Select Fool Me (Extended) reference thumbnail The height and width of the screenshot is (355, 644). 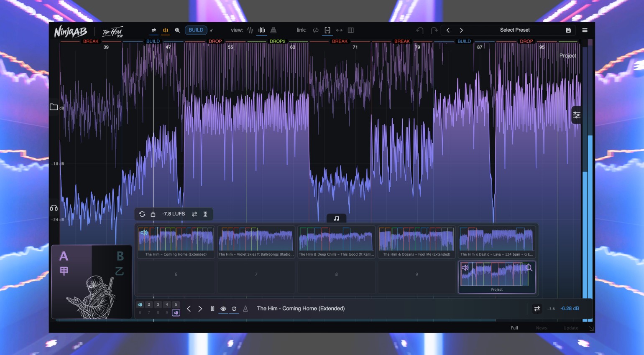[417, 242]
